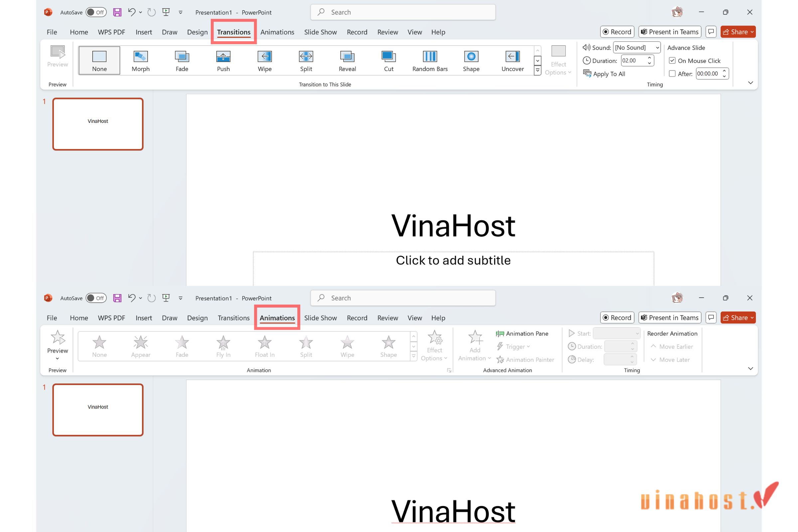Open animation Effect Options dropdown
This screenshot has height=532, width=798.
(x=434, y=346)
